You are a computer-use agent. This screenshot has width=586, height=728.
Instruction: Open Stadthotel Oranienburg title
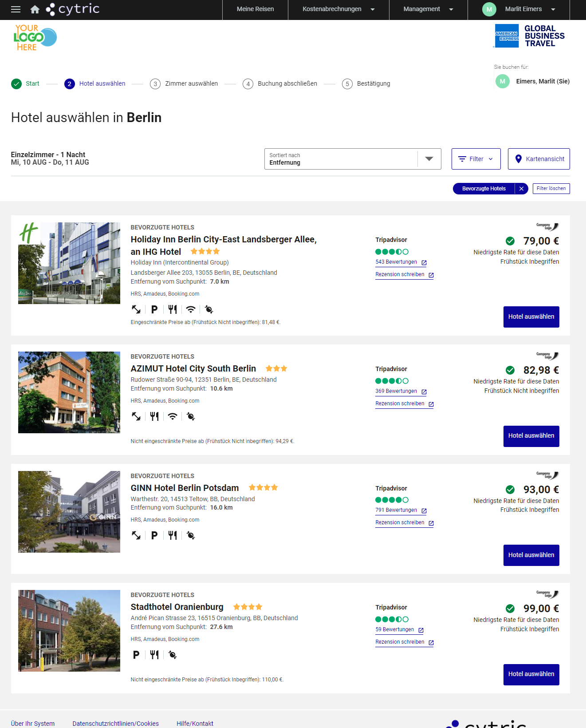(177, 607)
